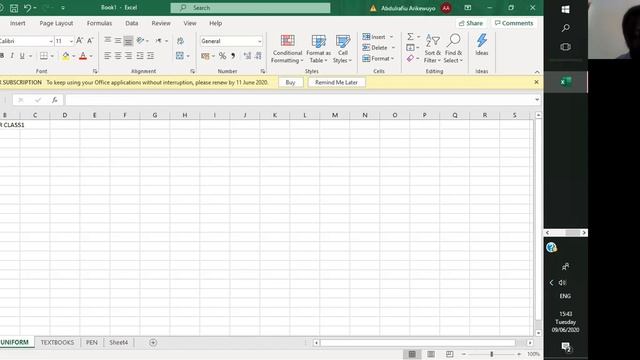The height and width of the screenshot is (360, 640).
Task: Switch to PEN sheet tab
Action: [x=92, y=342]
